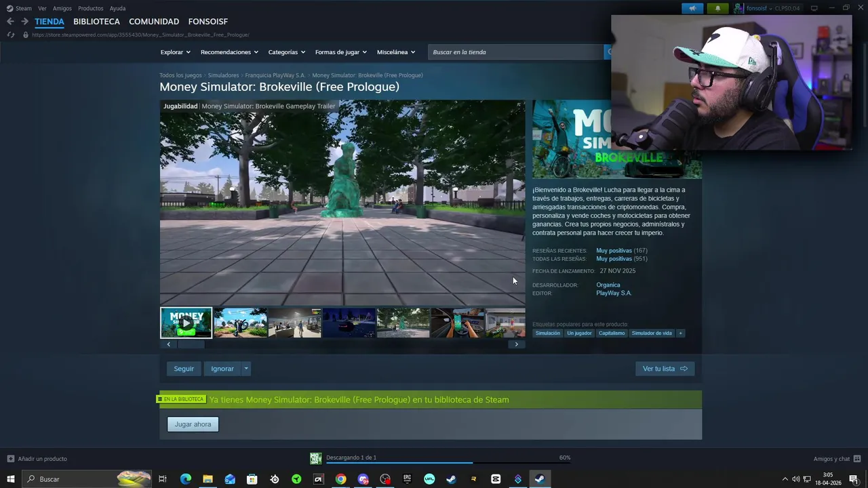Go back with the Steam back arrow

10,22
